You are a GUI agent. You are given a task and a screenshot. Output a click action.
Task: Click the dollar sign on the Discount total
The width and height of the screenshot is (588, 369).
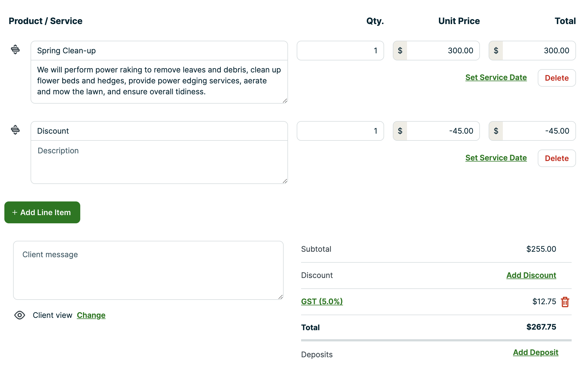coord(496,131)
